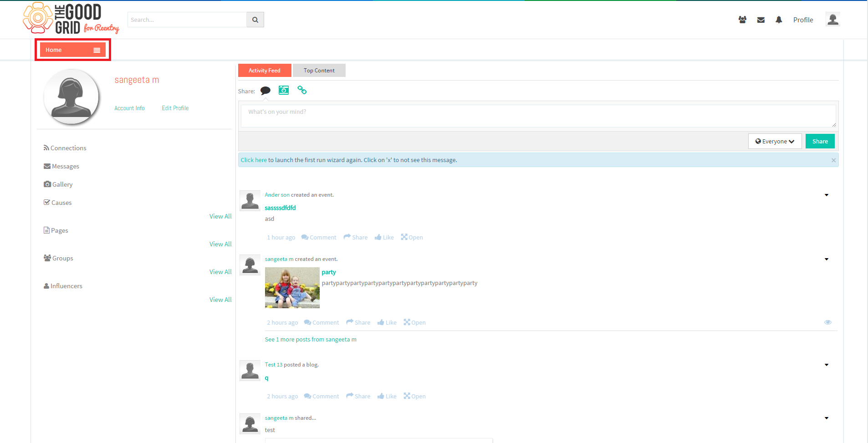Image resolution: width=868 pixels, height=443 pixels.
Task: Open the notifications bell icon
Action: [x=779, y=20]
